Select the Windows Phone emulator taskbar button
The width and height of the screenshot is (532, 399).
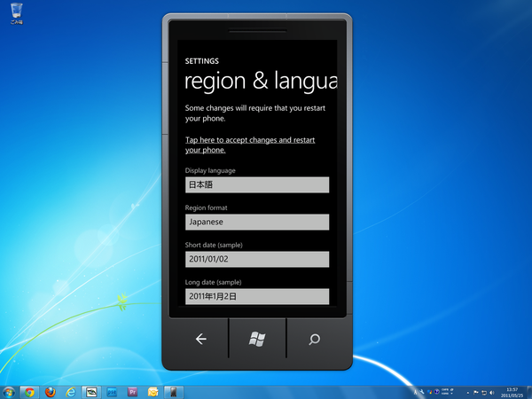[174, 393]
